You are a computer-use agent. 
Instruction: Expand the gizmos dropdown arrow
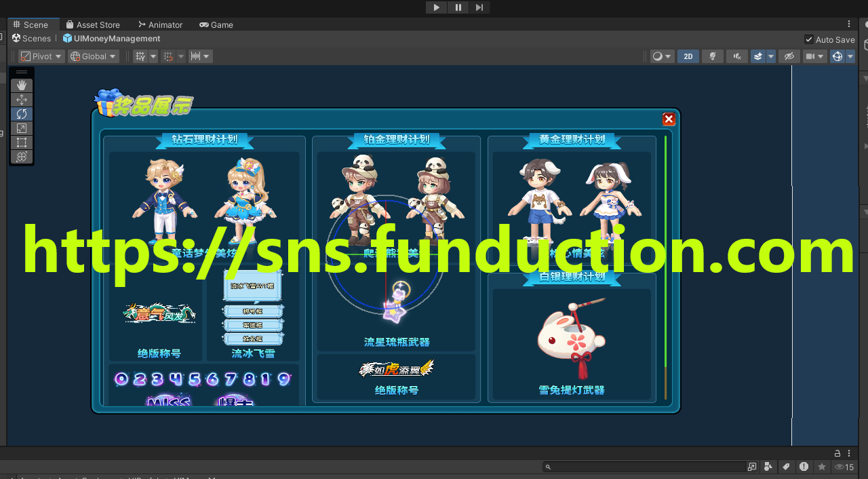850,56
